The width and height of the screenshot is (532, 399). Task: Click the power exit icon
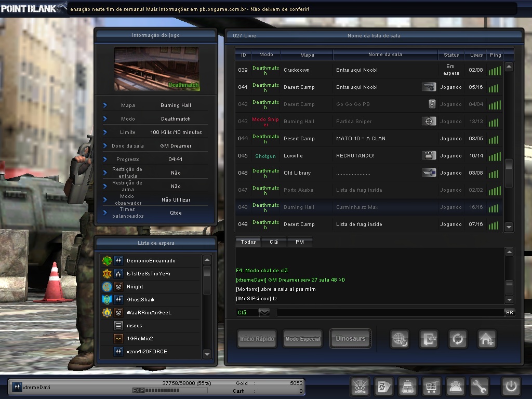511,386
